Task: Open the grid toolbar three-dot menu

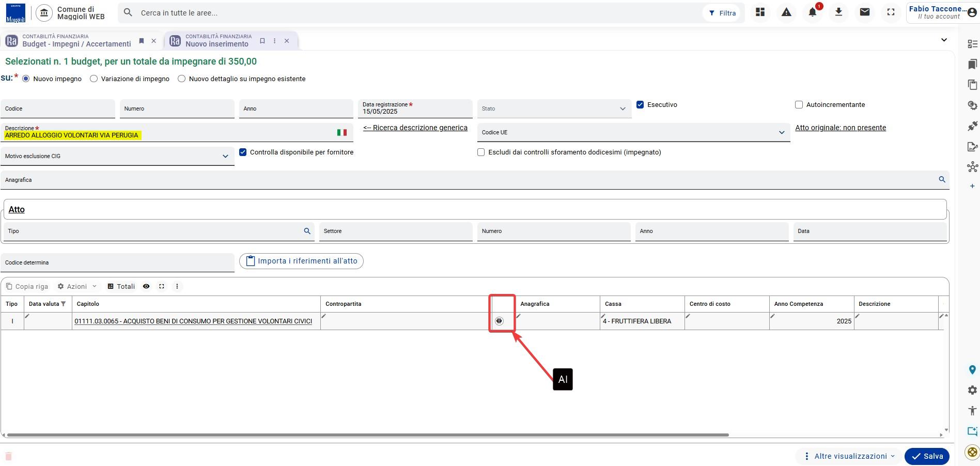Action: [177, 286]
